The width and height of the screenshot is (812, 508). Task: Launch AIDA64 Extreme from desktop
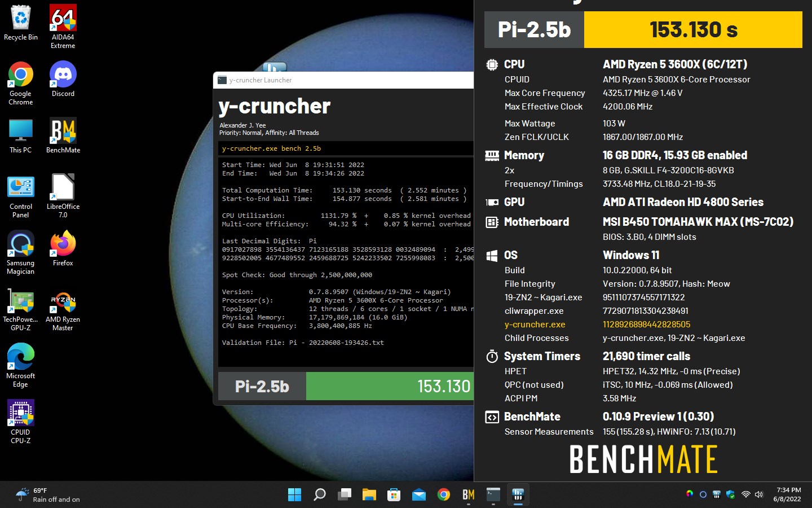[x=63, y=27]
